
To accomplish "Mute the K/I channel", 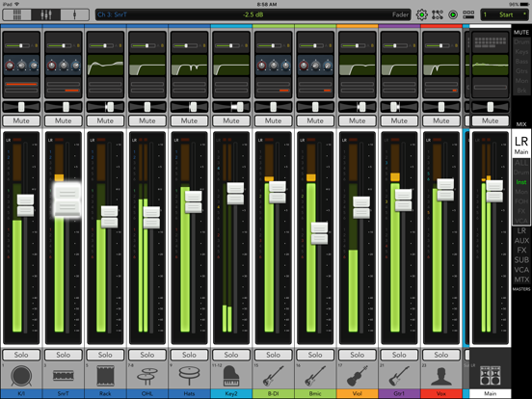I will (21, 120).
